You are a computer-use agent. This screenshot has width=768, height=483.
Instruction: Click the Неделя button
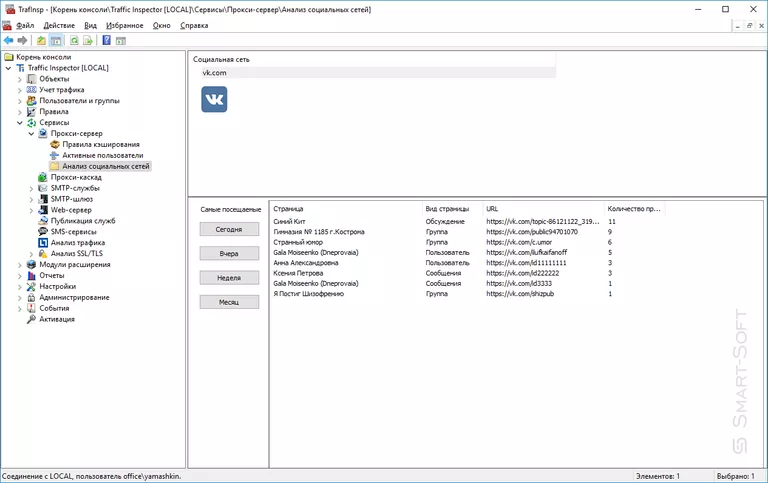coord(229,278)
